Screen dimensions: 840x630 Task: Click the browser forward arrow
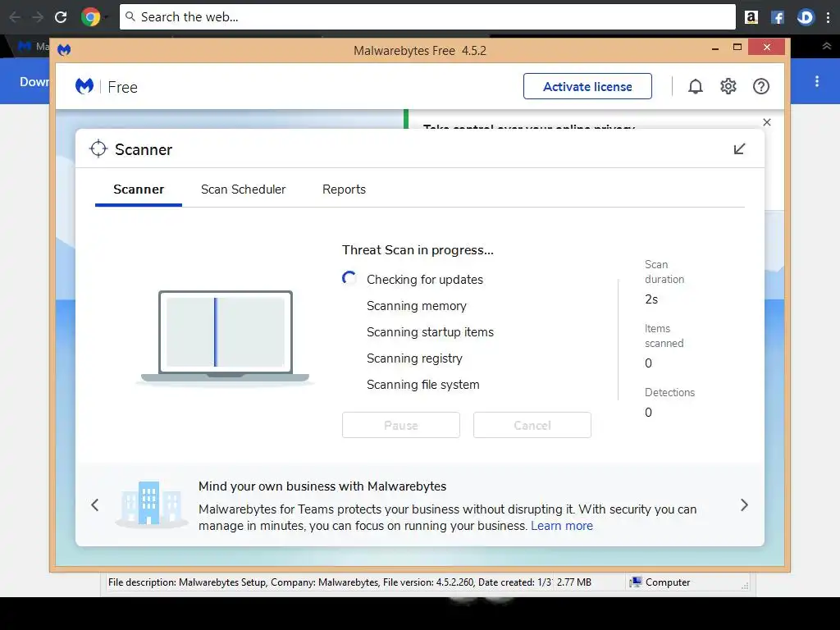coord(38,17)
